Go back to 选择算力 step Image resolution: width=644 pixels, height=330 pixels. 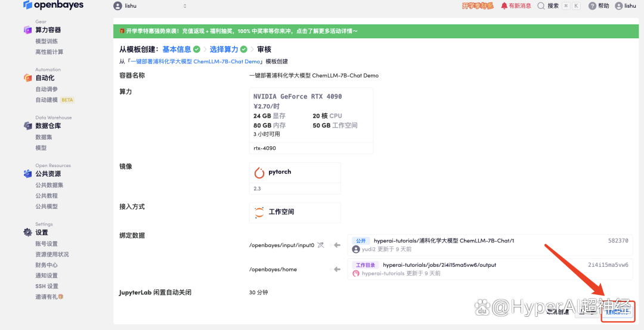(224, 50)
